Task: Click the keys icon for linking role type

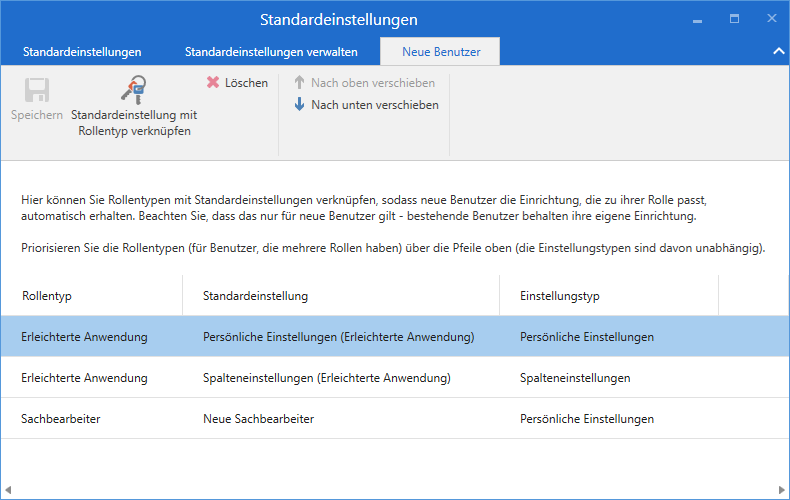Action: pos(134,90)
